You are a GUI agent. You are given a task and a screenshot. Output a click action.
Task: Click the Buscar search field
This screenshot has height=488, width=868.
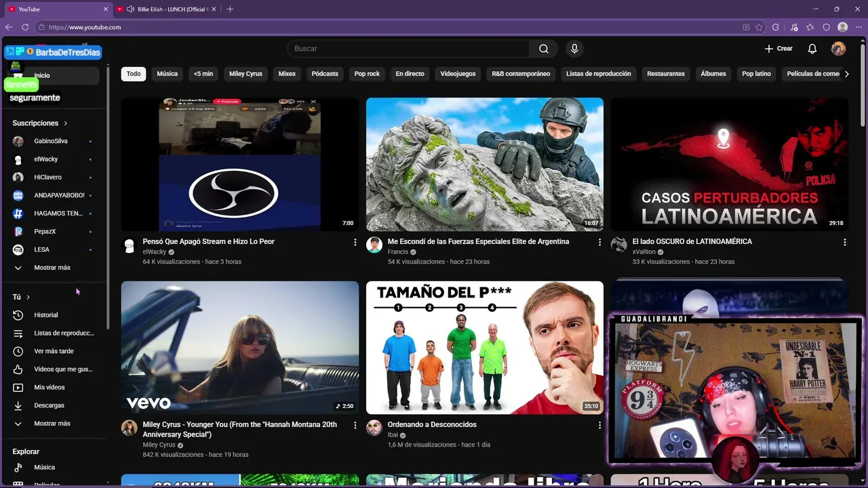click(x=408, y=49)
